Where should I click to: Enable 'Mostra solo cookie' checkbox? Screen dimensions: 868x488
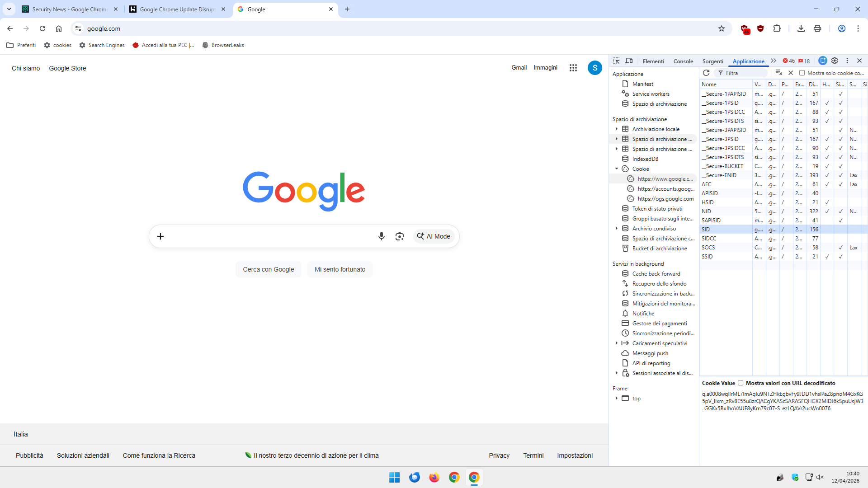[802, 73]
